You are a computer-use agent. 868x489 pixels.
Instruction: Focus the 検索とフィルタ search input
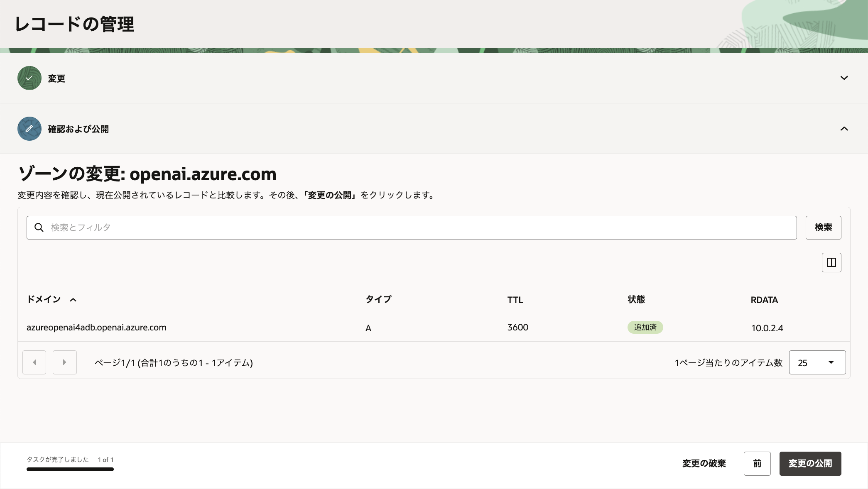(415, 227)
